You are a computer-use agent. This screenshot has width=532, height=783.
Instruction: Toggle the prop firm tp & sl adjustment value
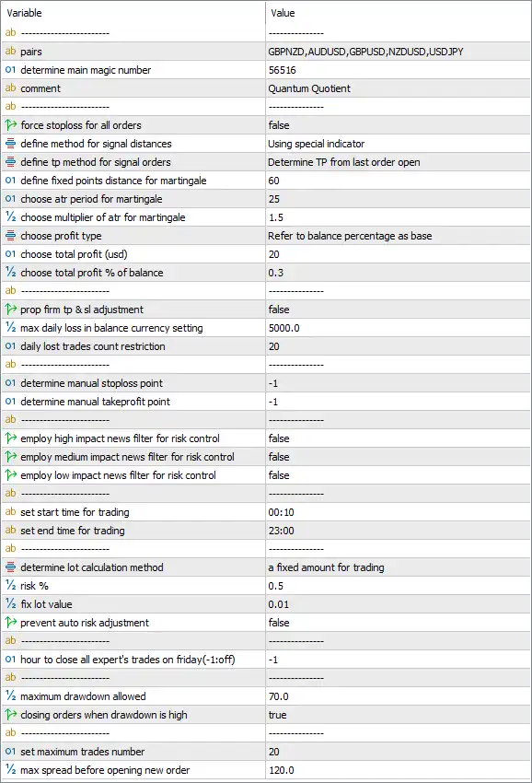[x=398, y=310]
